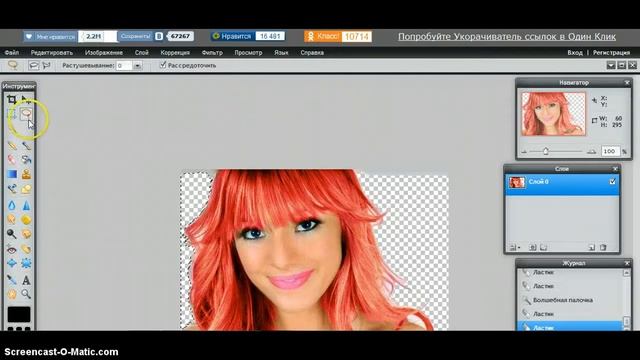This screenshot has height=360, width=640.
Task: Select the Lasso tool in toolbox
Action: 26,114
